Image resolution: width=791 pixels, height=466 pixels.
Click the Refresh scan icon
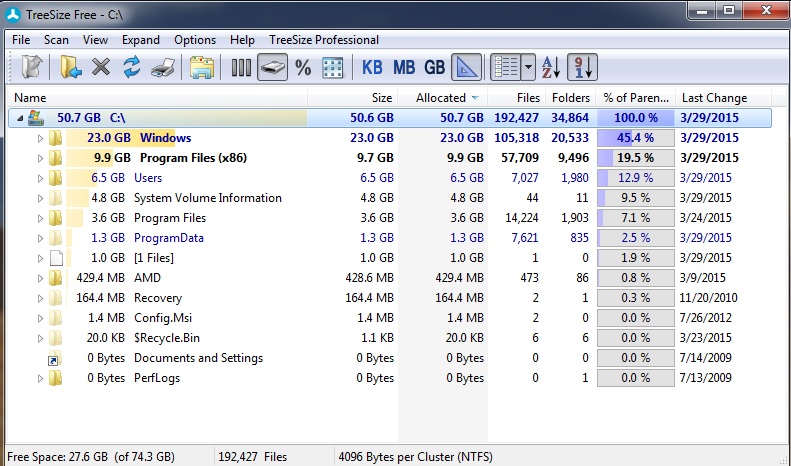coord(130,68)
